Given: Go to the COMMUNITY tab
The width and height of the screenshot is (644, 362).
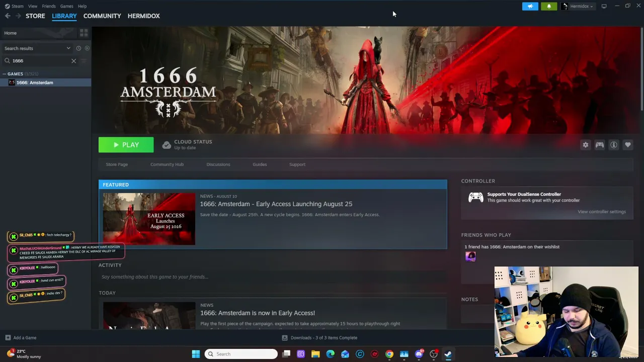Looking at the screenshot, I should click(102, 16).
